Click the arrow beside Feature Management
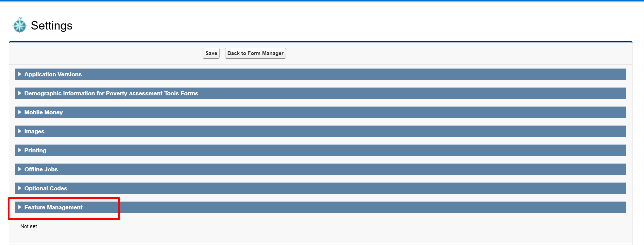Screen dimensions: 644x245 [20, 207]
